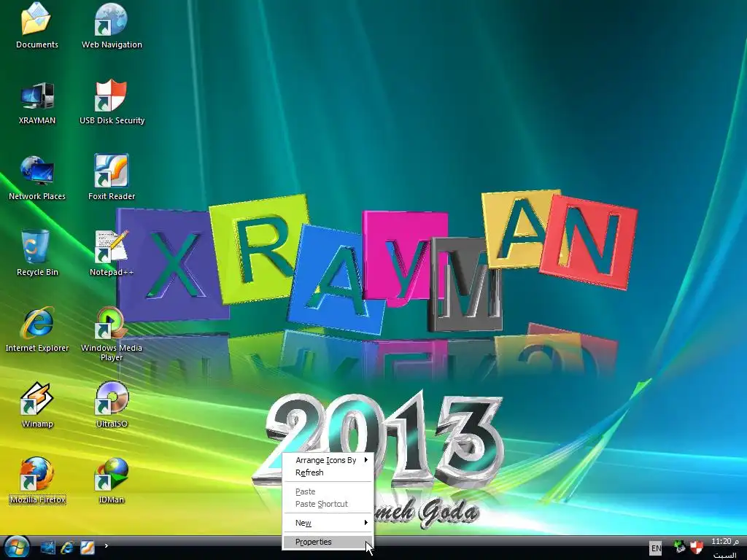Open the New submenu

tap(328, 523)
